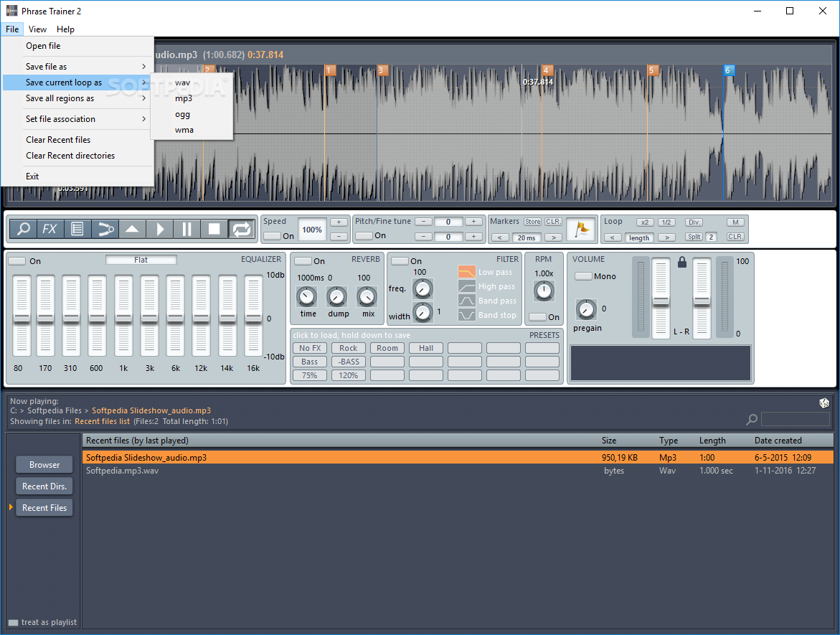
Task: Click the orange flag marker icon
Action: coord(581,230)
